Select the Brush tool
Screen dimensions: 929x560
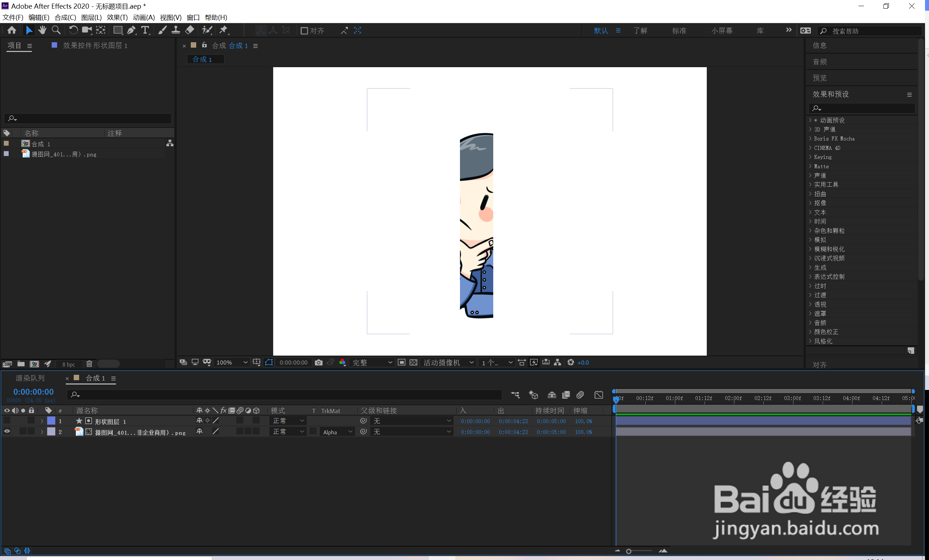(x=162, y=30)
